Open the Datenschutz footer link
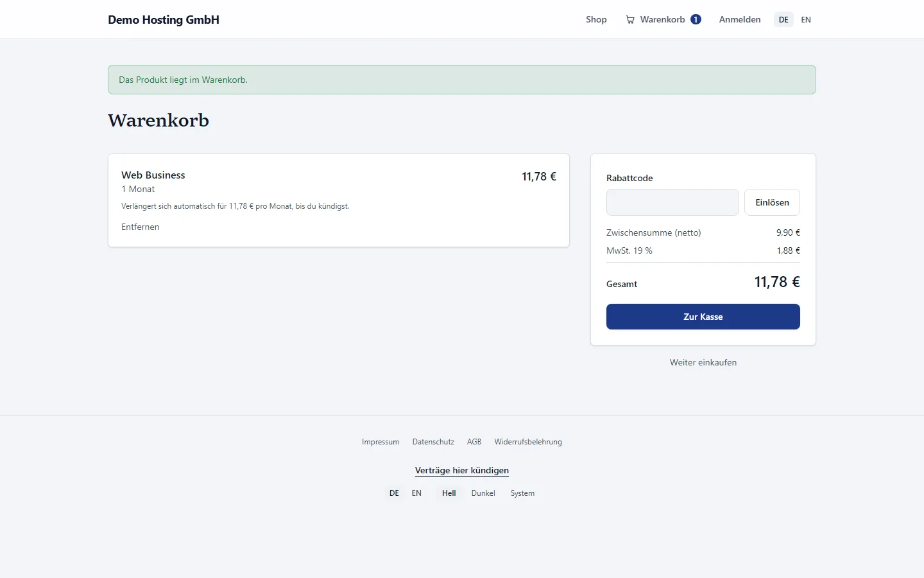 433,442
